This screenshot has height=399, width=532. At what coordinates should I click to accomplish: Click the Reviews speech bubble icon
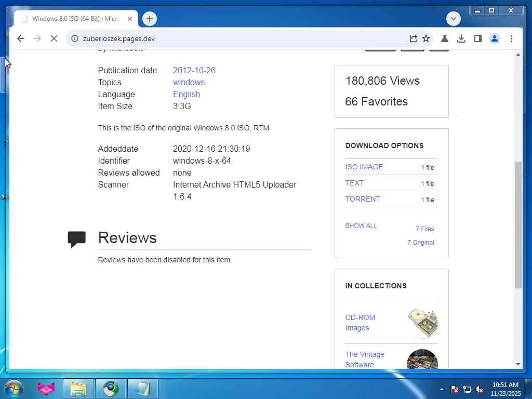pyautogui.click(x=77, y=240)
